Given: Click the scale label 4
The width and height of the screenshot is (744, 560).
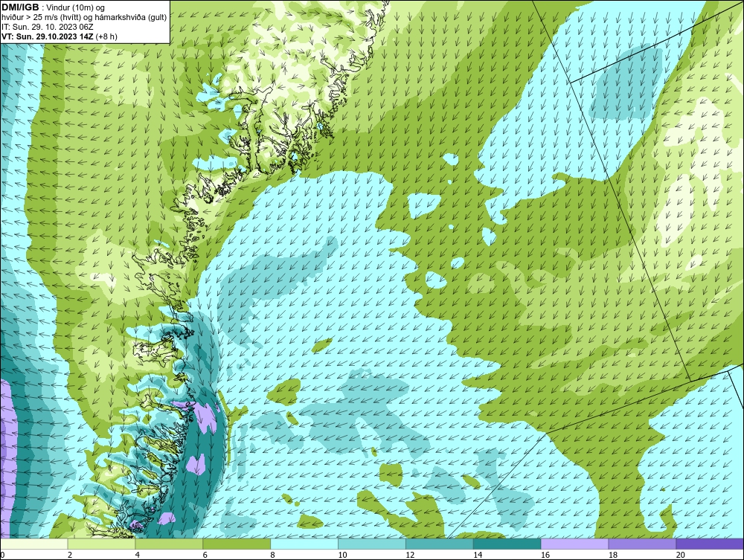Looking at the screenshot, I should pos(138,555).
